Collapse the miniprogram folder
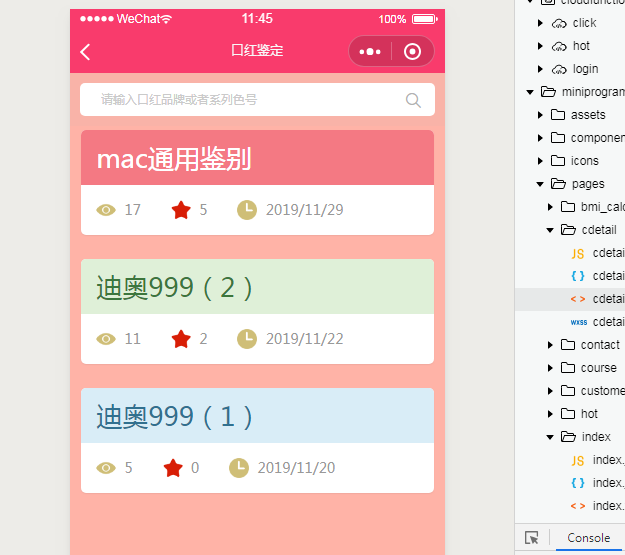Viewport: 625px width, 555px height. (x=530, y=92)
